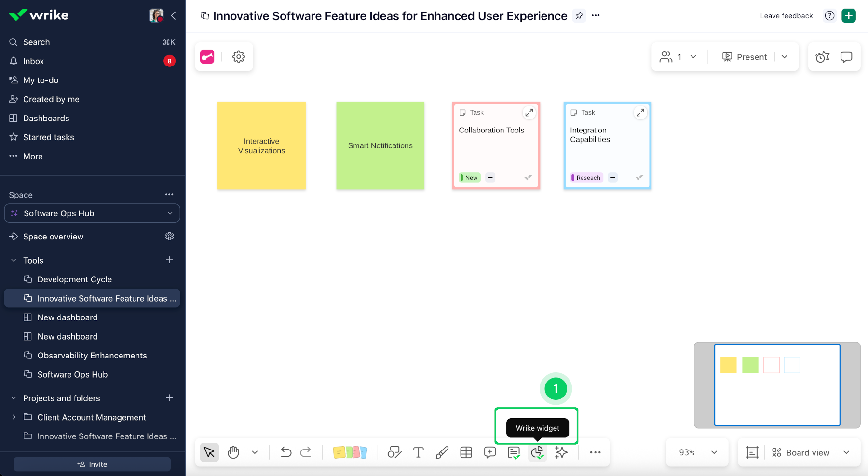This screenshot has width=868, height=476.
Task: Pin the whiteboard title
Action: [579, 15]
